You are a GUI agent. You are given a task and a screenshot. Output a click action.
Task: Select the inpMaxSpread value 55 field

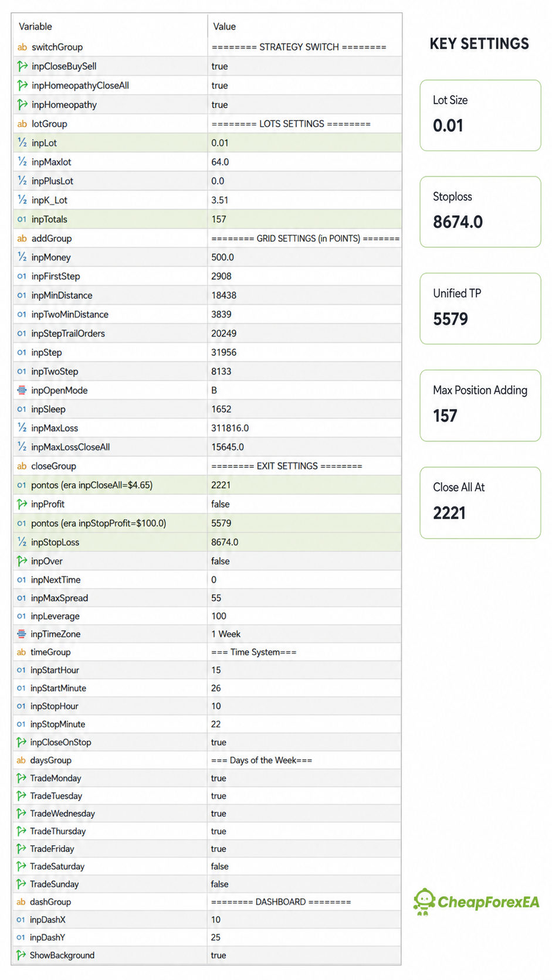tap(304, 598)
